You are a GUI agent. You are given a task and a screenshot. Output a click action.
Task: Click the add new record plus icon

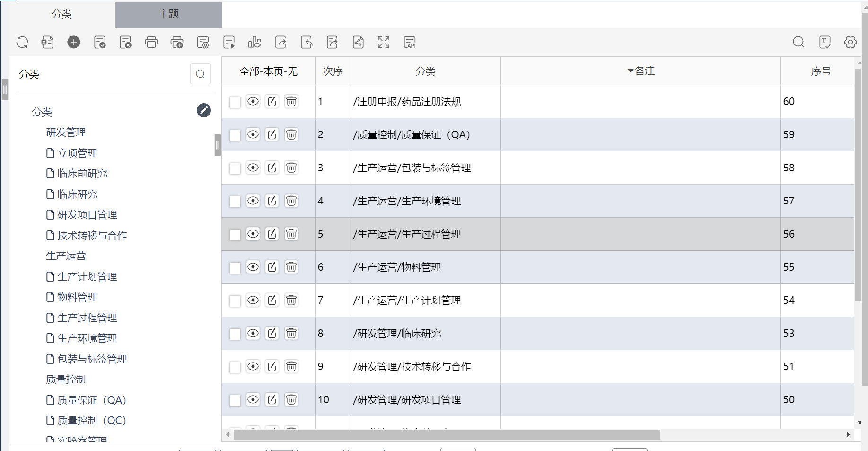pos(74,42)
